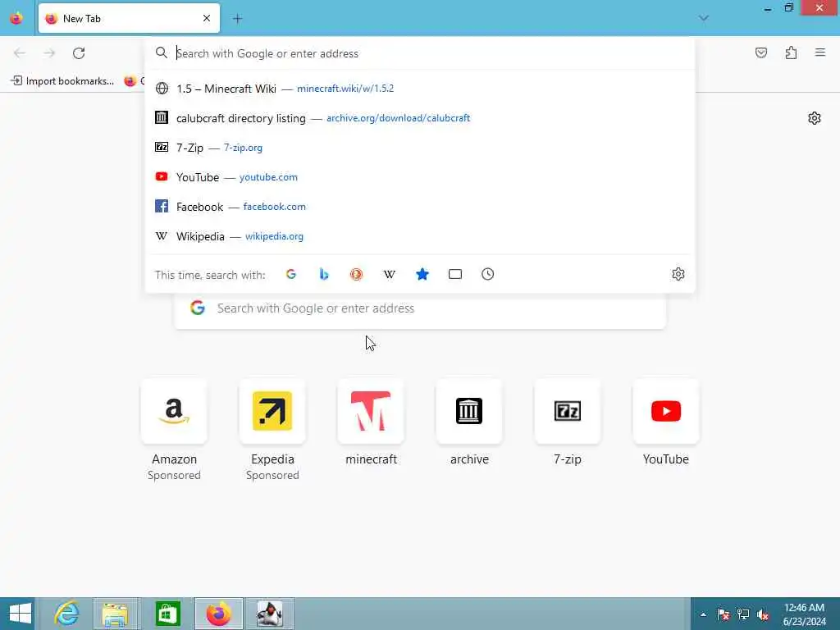Switch to Firefox in taskbar

point(218,614)
